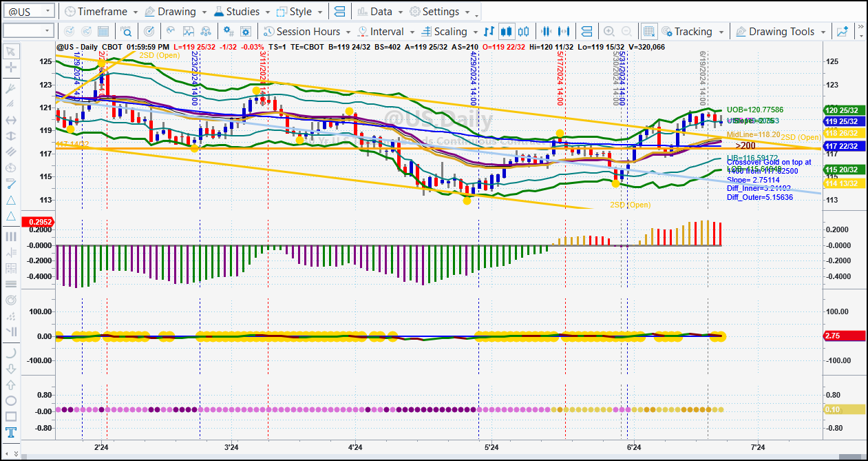
Task: Toggle the wide bar spacing button
Action: (x=564, y=32)
